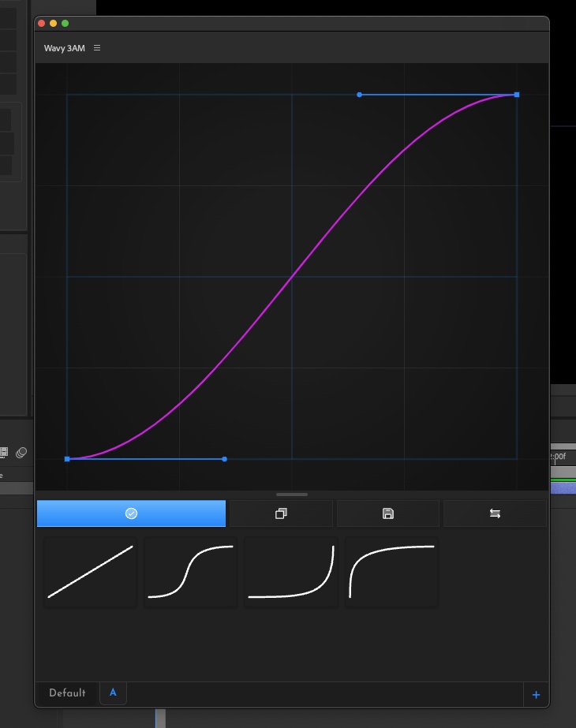576x728 pixels.
Task: Click the copy curve icon button
Action: click(x=281, y=513)
